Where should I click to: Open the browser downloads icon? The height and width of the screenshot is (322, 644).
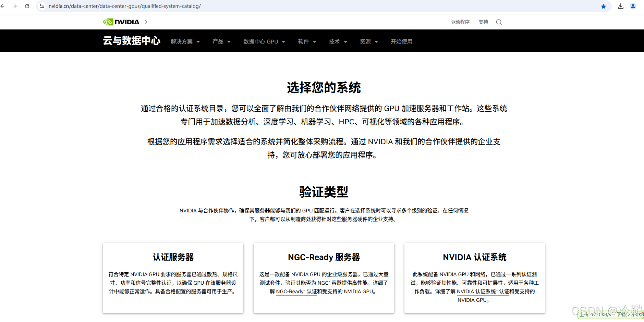621,6
